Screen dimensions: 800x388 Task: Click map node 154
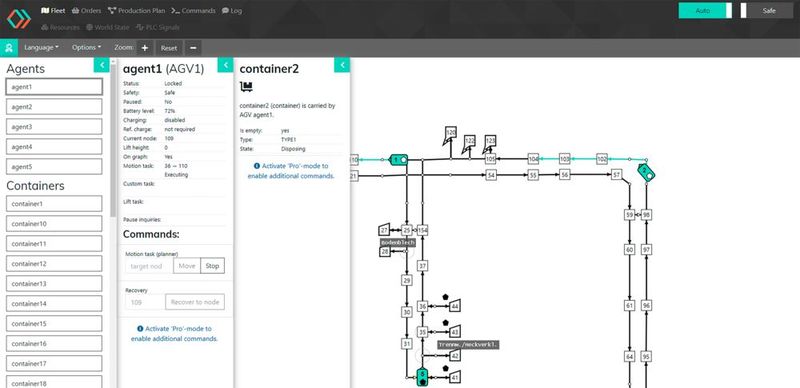422,230
